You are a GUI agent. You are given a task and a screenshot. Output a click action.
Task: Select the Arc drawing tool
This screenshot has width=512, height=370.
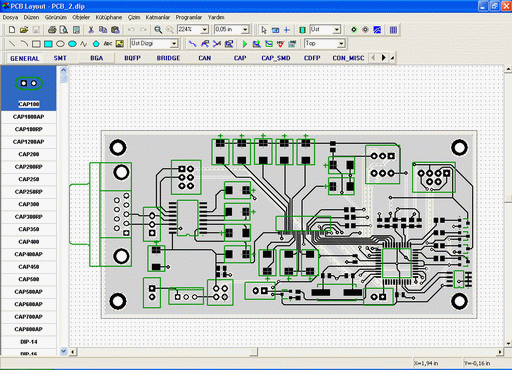[24, 44]
